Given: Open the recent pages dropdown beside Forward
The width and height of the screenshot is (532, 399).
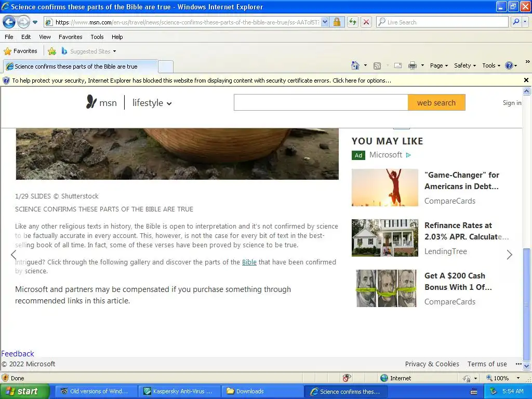Looking at the screenshot, I should click(35, 22).
